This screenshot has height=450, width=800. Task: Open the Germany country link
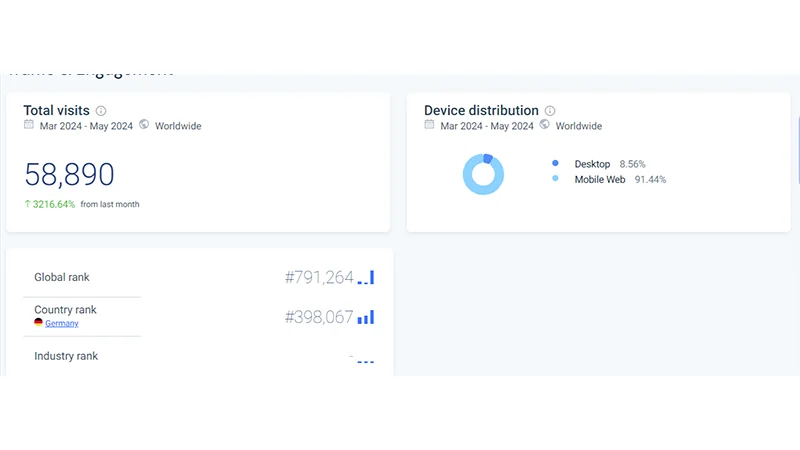coord(61,323)
